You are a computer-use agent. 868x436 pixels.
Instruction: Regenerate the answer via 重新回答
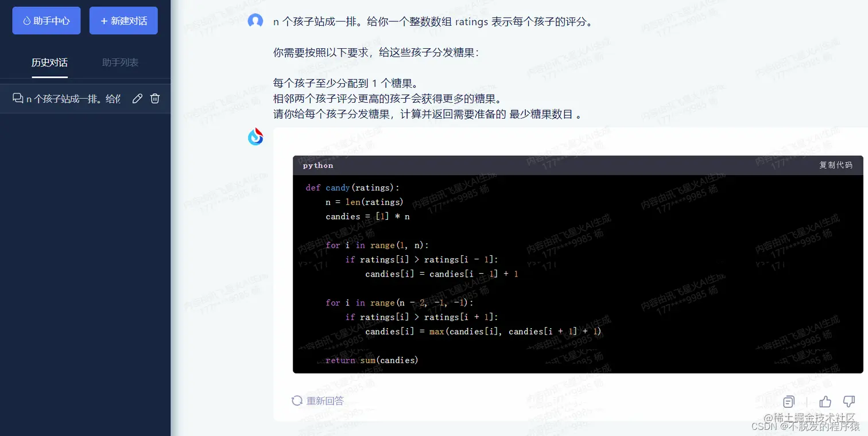[317, 400]
